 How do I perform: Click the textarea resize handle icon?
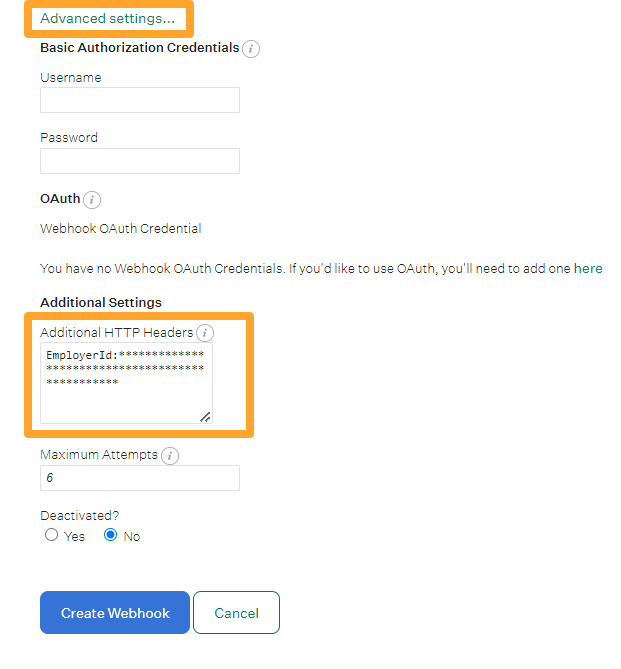tap(205, 417)
